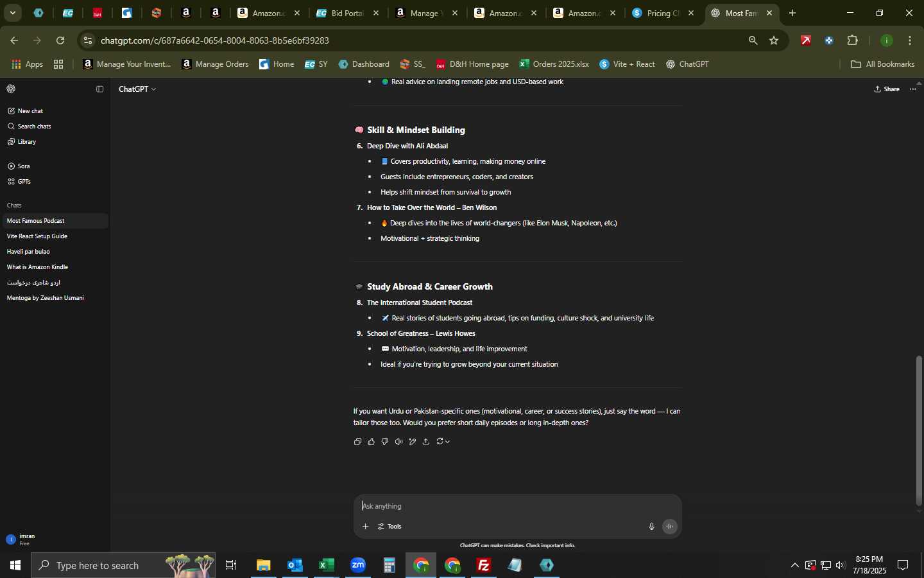Open Manage Your Inventory bookmark

coord(127,64)
